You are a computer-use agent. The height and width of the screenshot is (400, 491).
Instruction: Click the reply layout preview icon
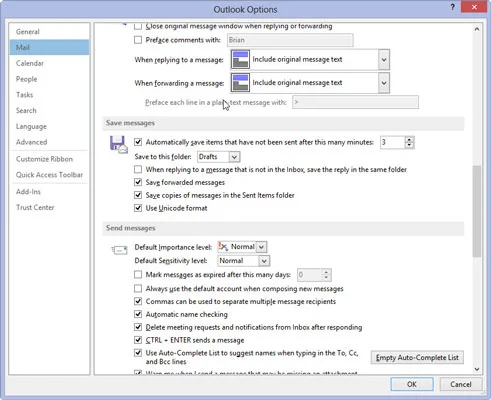point(240,60)
